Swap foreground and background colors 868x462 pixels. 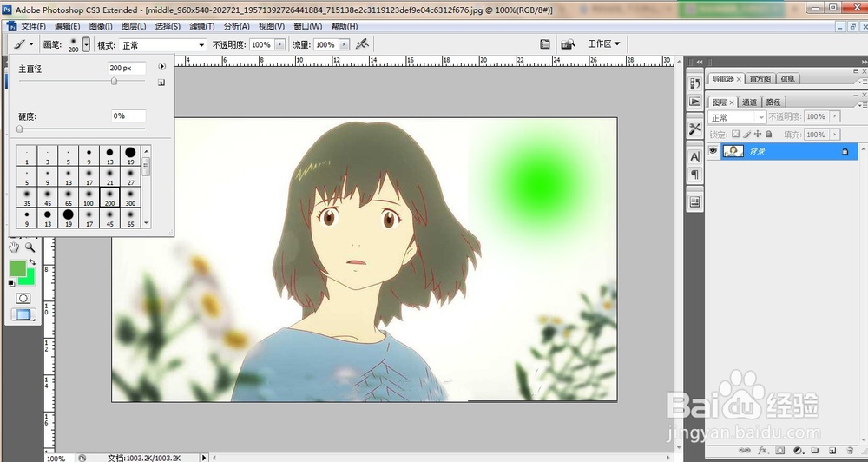coord(32,262)
